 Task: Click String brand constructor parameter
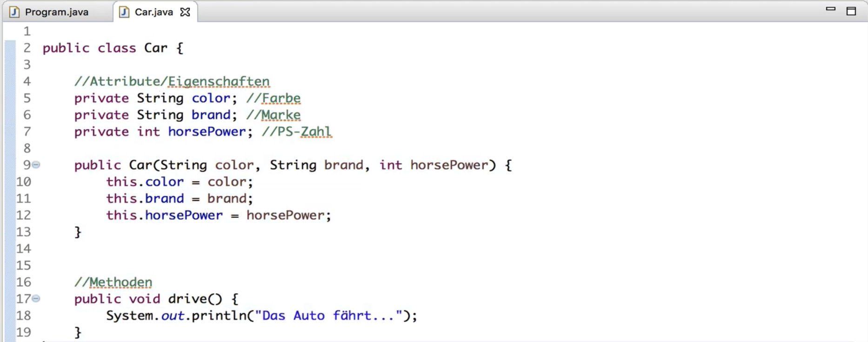point(316,165)
